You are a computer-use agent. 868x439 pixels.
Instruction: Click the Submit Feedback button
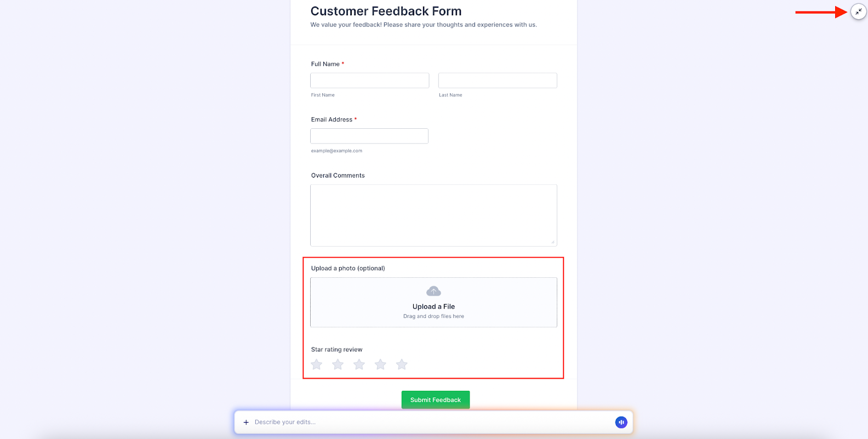coord(435,400)
